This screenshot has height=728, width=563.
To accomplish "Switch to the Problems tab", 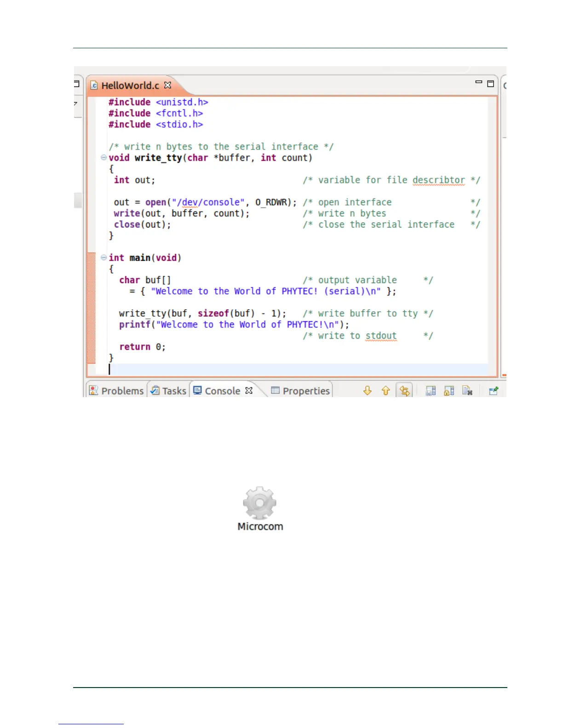I will pos(117,391).
